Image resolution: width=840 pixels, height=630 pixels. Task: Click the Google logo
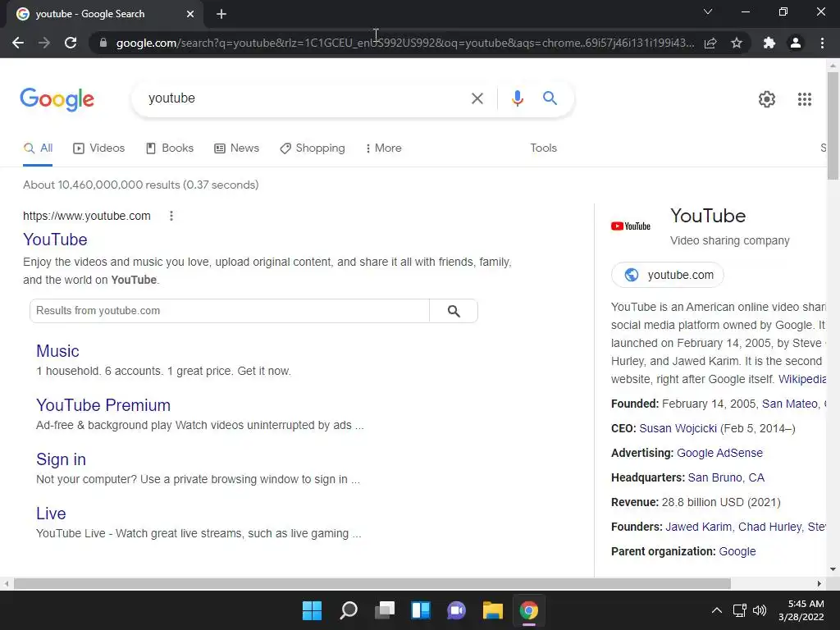[57, 99]
